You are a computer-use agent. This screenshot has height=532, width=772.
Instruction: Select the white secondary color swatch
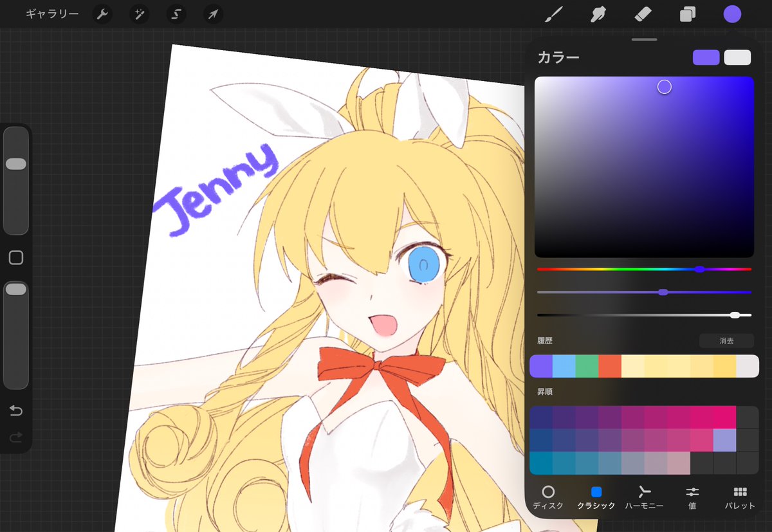point(737,57)
